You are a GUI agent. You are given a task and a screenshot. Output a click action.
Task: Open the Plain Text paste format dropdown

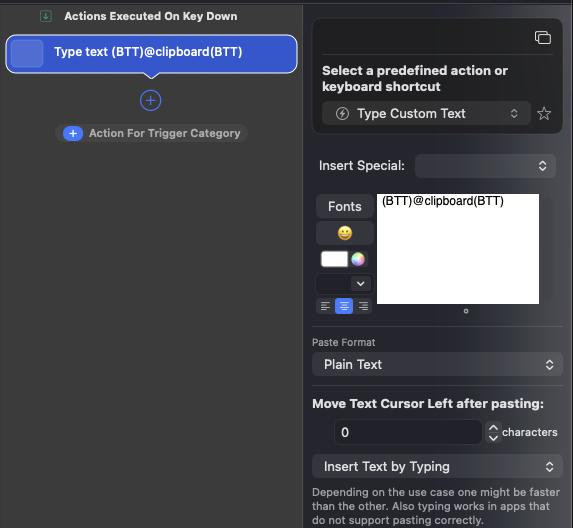pyautogui.click(x=437, y=364)
